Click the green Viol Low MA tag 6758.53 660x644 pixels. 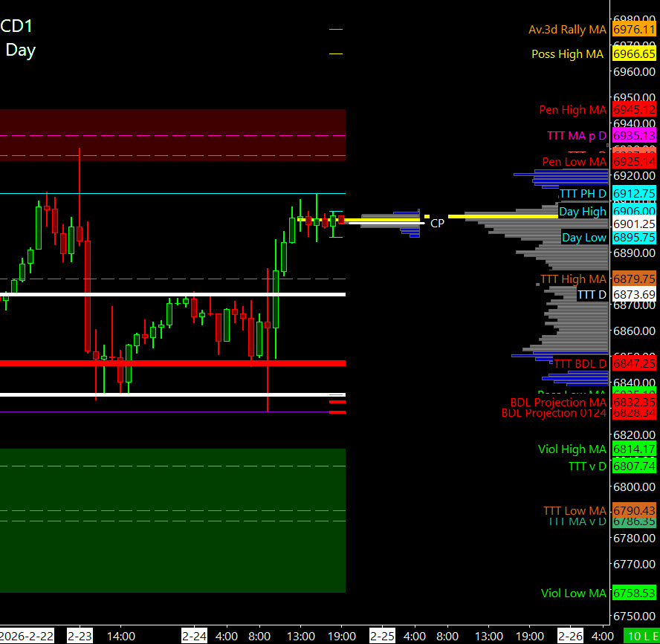click(x=634, y=593)
